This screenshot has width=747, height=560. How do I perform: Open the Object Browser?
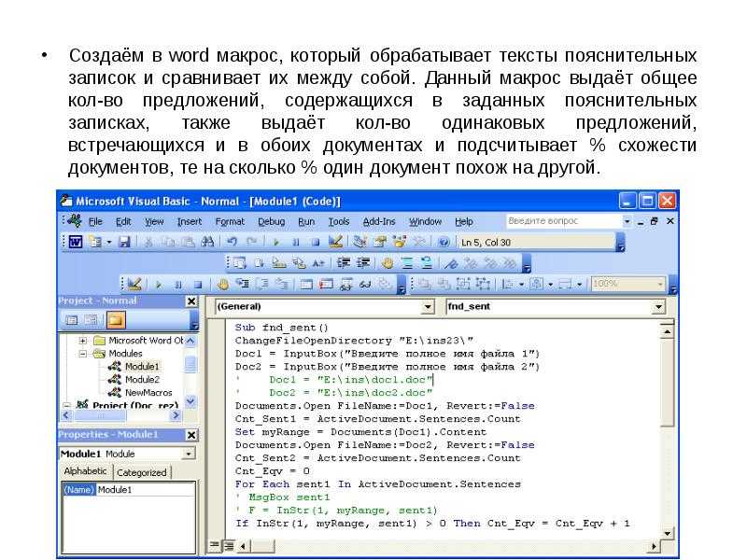pyautogui.click(x=400, y=242)
